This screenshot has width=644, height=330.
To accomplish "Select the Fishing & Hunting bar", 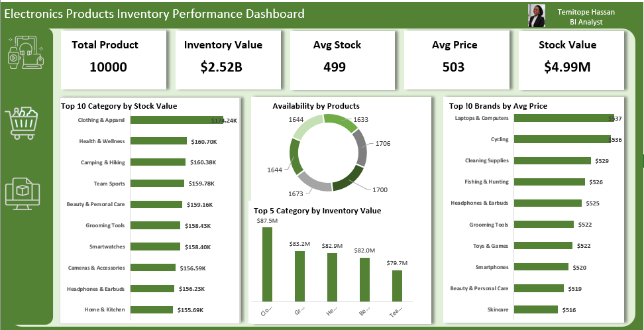I will [549, 182].
